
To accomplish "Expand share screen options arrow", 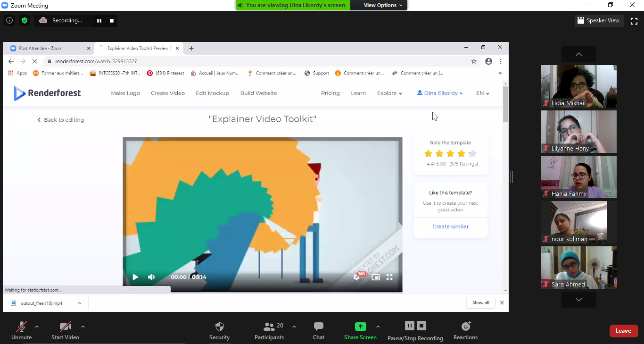I will pos(378,326).
